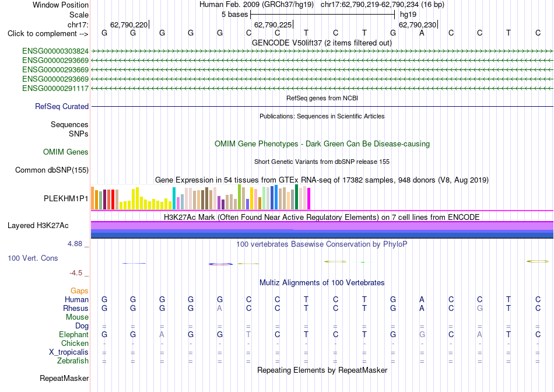
Task: Click the Sequences track label
Action: [x=69, y=124]
